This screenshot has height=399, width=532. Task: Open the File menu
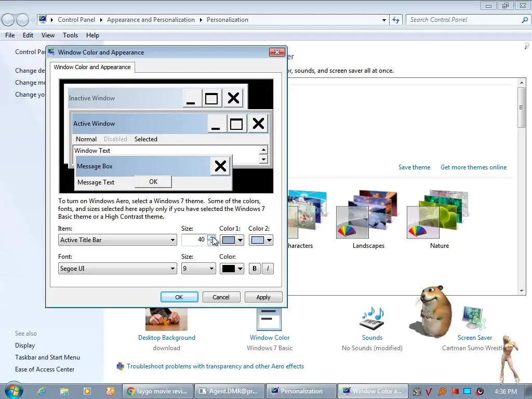click(10, 35)
